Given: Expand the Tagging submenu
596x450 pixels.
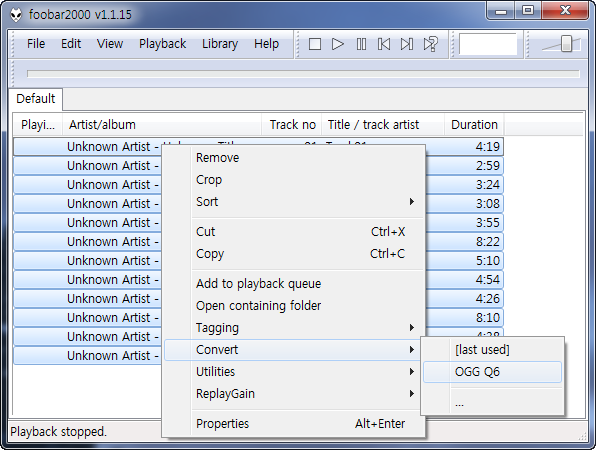Looking at the screenshot, I should point(293,328).
